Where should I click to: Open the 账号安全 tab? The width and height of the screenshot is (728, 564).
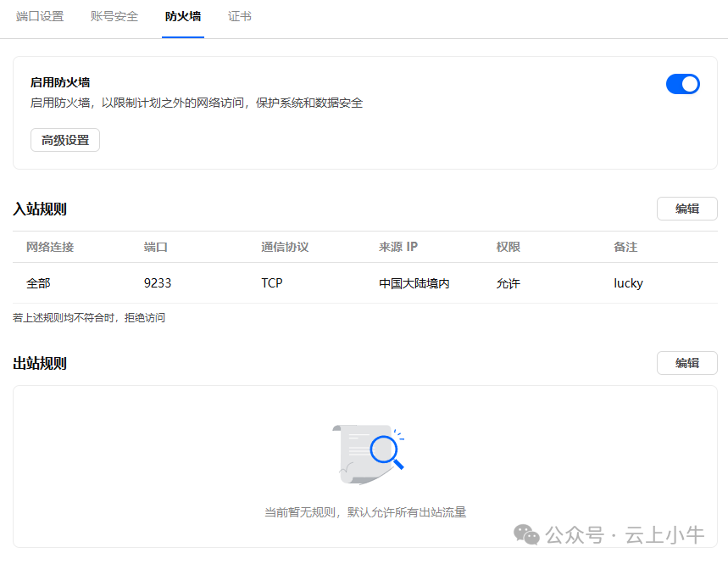[114, 16]
